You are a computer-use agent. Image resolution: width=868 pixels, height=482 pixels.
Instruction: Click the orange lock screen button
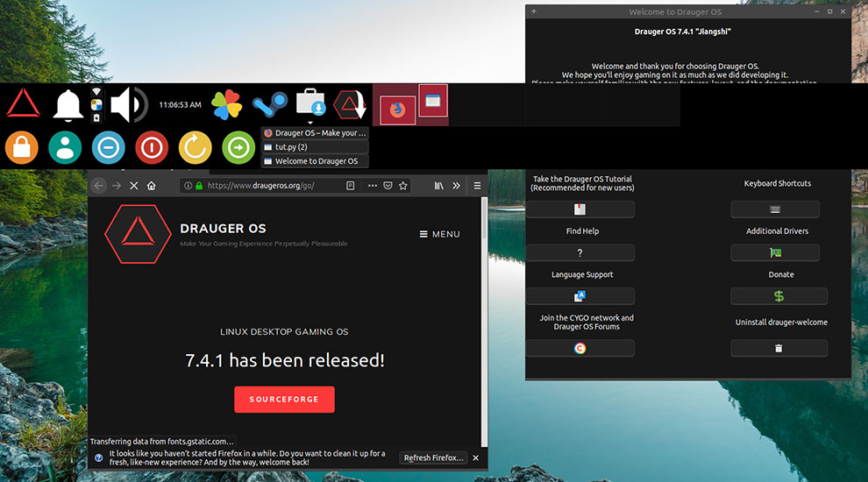22,148
